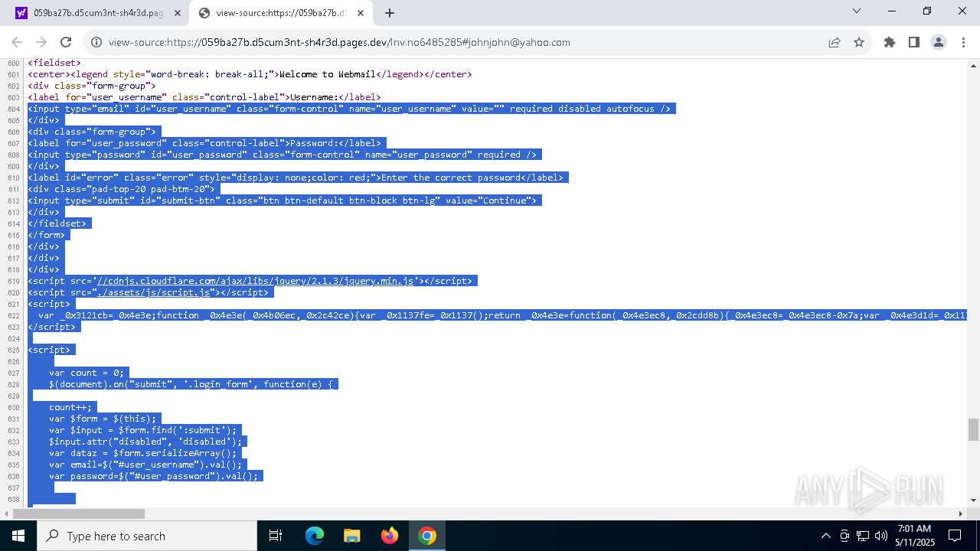The image size is (980, 551).
Task: Click the 'count++;' source line
Action: [x=70, y=407]
